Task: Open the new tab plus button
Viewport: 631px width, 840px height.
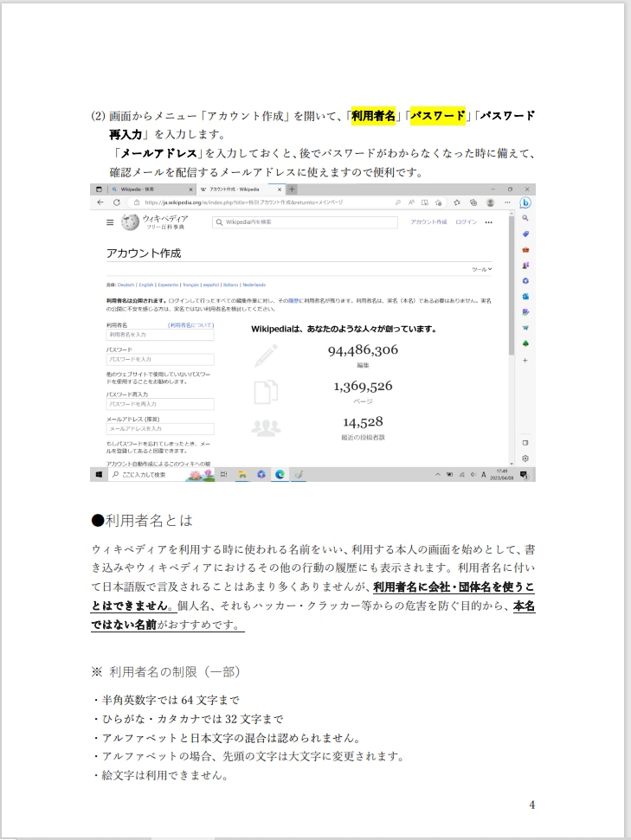Action: pyautogui.click(x=293, y=189)
